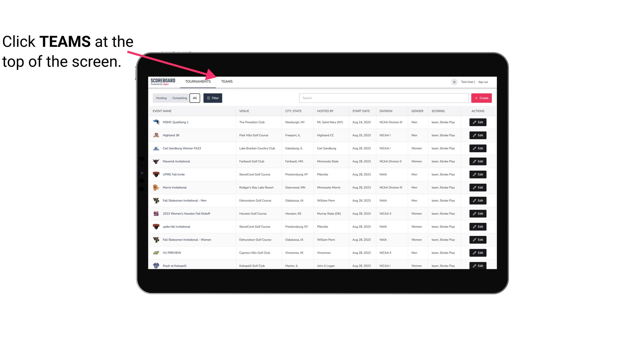Expand the EVENT NAME column sort
Image resolution: width=644 pixels, height=346 pixels.
pyautogui.click(x=163, y=111)
